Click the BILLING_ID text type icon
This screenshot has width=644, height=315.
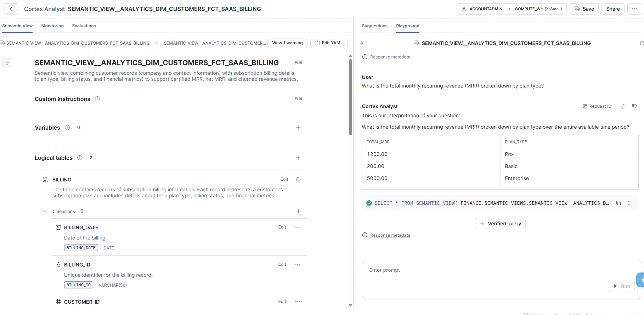point(58,264)
